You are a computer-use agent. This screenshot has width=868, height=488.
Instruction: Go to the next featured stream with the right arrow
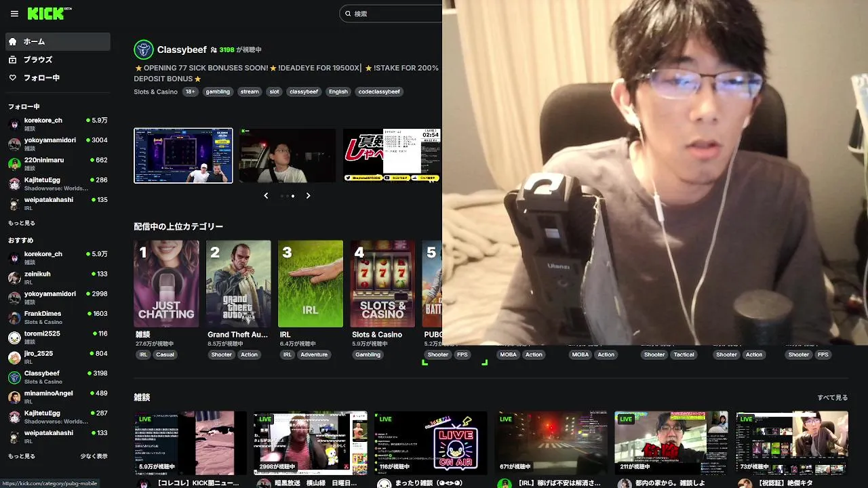pos(308,195)
